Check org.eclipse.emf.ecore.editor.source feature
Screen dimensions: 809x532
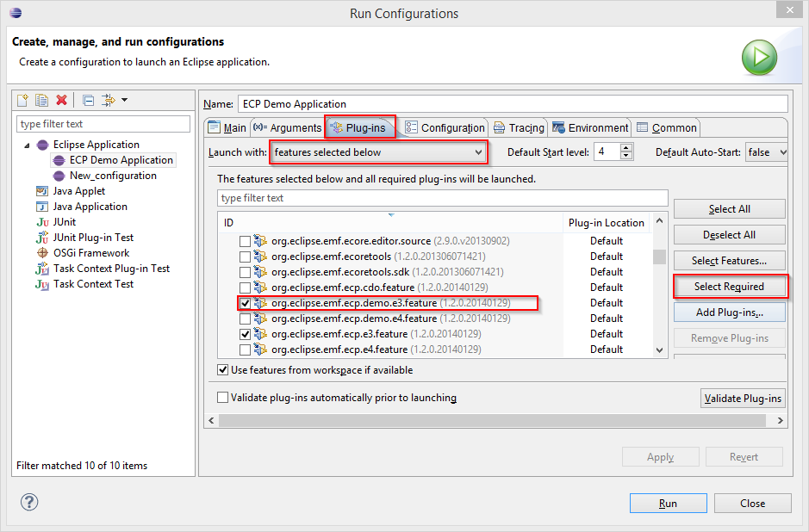(245, 241)
